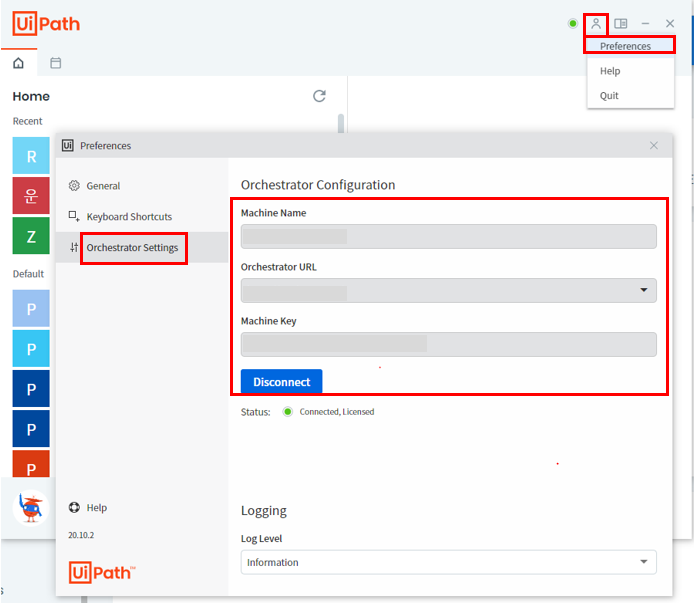The height and width of the screenshot is (604, 697).
Task: Refresh the Home process list
Action: pos(320,96)
